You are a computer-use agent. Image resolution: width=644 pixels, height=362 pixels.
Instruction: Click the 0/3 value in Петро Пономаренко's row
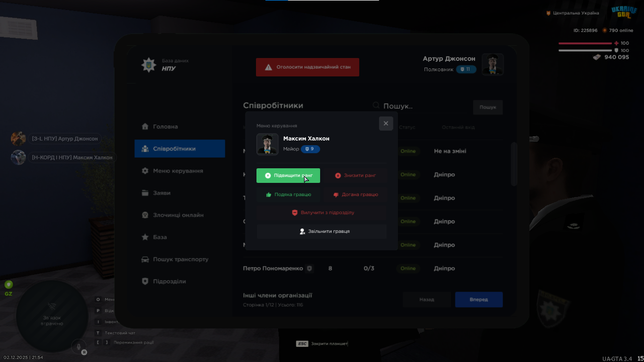click(369, 268)
